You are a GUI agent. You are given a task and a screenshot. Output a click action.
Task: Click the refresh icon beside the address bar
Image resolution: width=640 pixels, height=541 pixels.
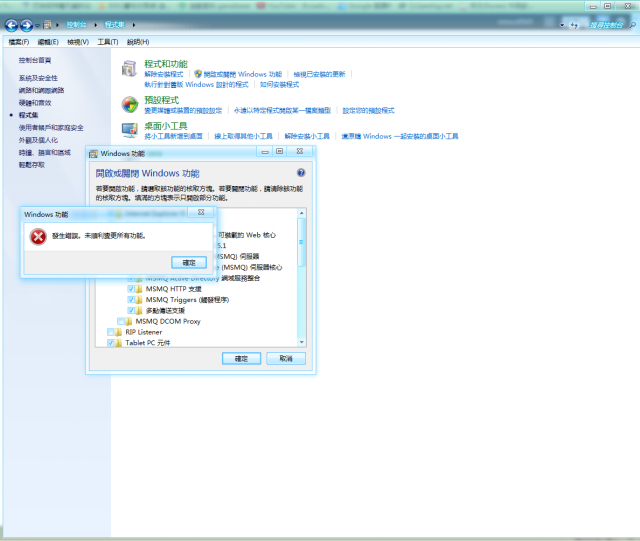[574, 25]
